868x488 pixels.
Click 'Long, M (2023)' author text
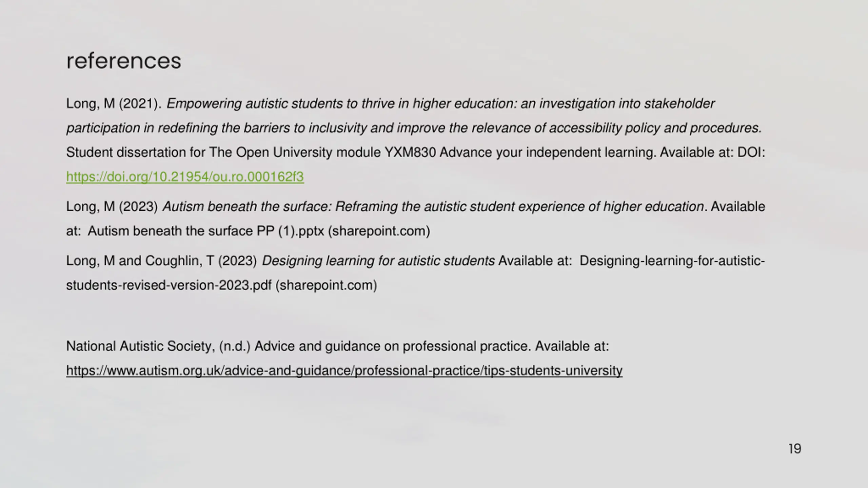click(x=112, y=207)
